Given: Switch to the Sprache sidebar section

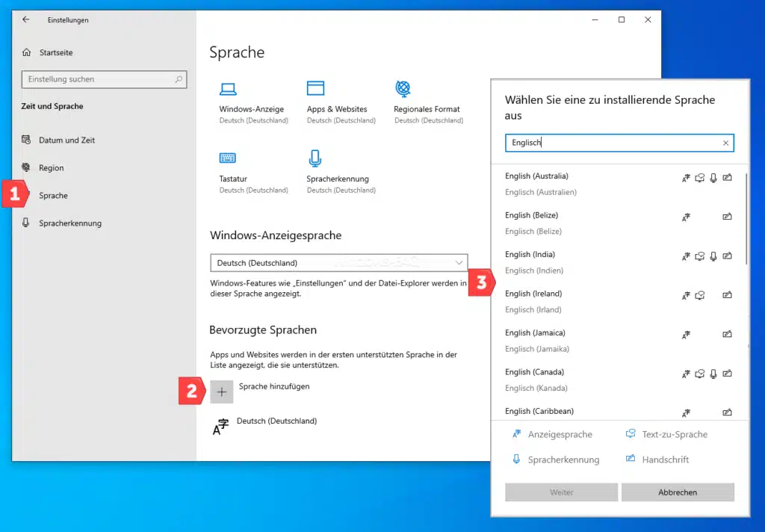Looking at the screenshot, I should coord(52,195).
